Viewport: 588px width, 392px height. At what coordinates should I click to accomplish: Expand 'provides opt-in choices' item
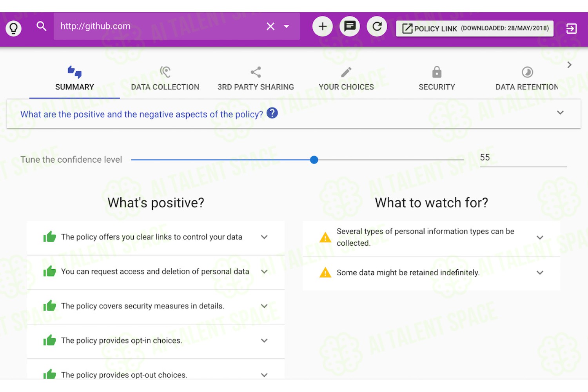click(x=264, y=341)
